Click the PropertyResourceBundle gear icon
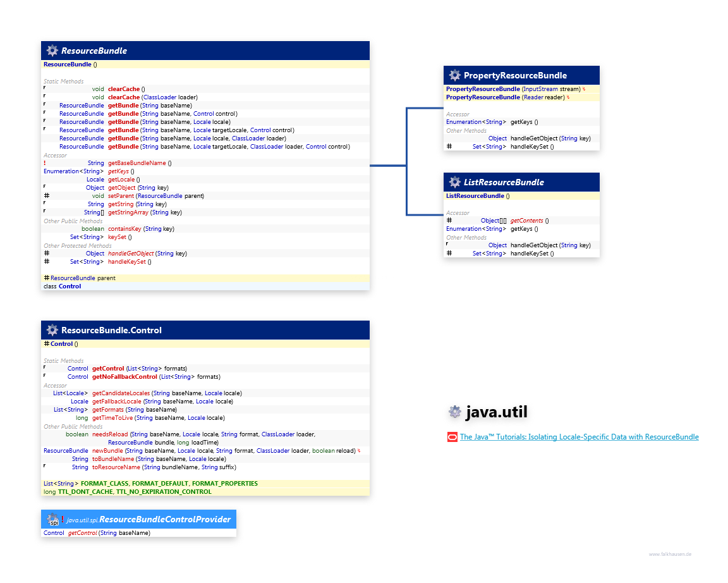The image size is (728, 583). click(x=454, y=75)
